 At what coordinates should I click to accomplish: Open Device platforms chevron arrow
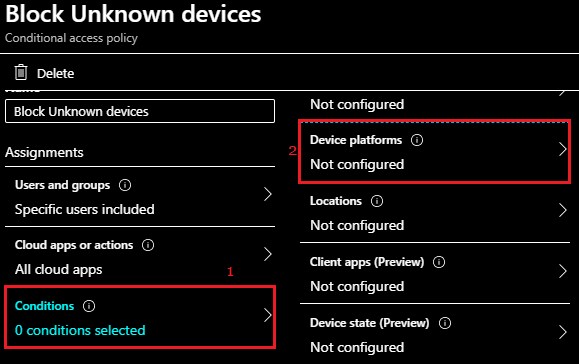click(x=562, y=150)
